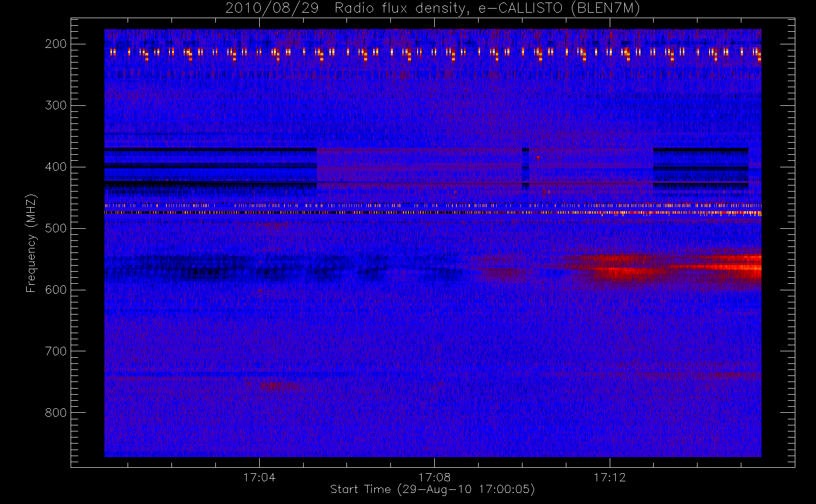Click the 200 frequency tick label
Viewport: 816px width, 504px height.
pos(56,44)
